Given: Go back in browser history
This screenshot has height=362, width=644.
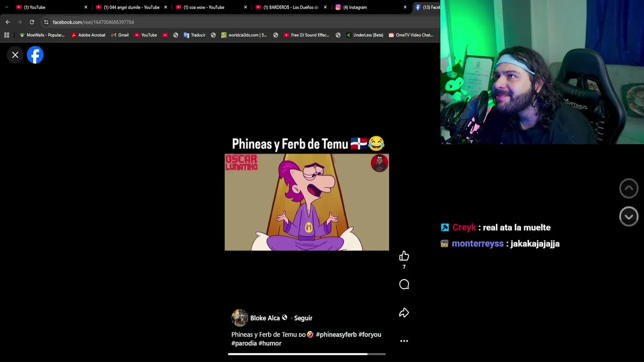Looking at the screenshot, I should click(8, 22).
